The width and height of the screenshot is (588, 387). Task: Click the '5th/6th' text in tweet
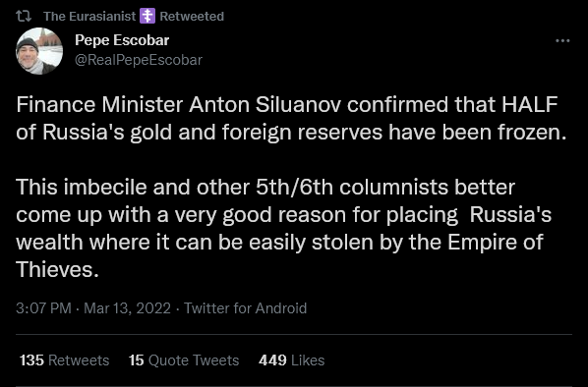point(294,187)
